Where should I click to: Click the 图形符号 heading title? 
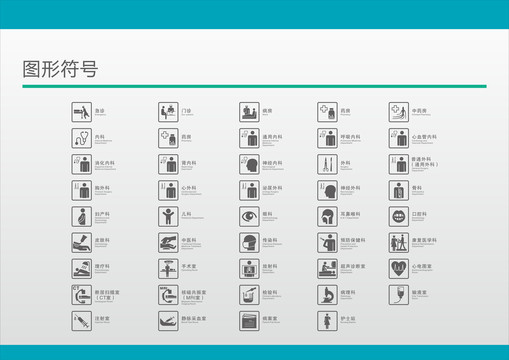tap(60, 69)
